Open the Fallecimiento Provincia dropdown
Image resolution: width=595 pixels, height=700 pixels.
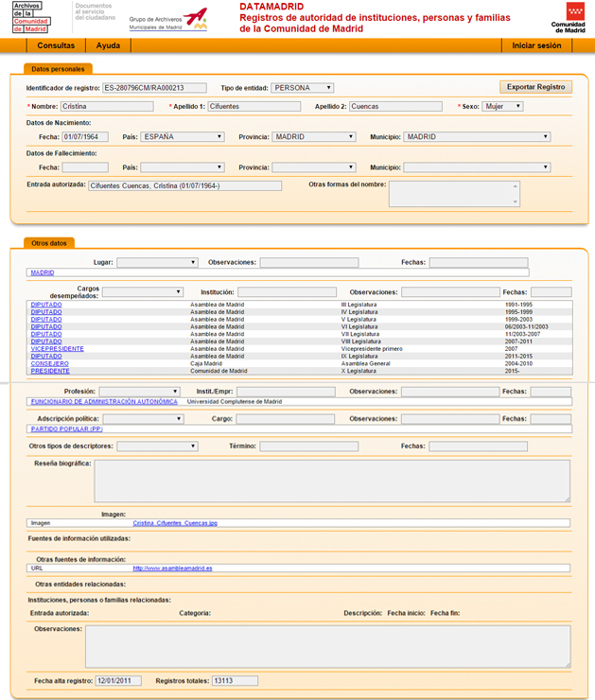pos(314,167)
